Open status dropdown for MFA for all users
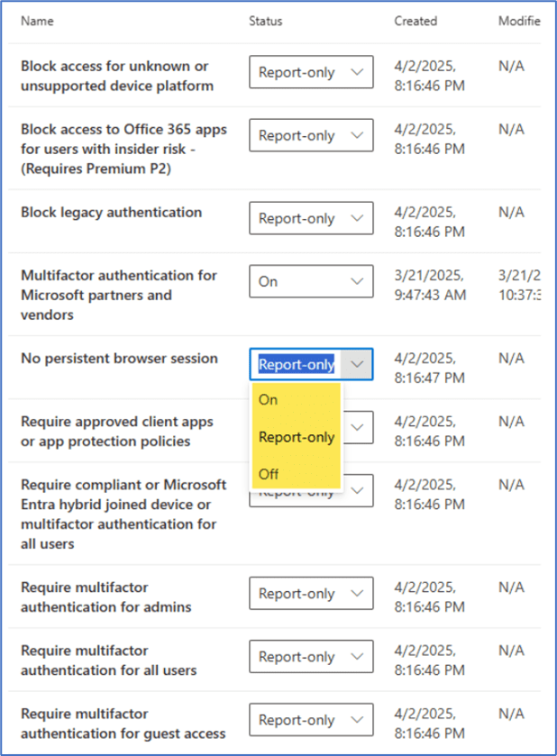557x756 pixels. (x=311, y=657)
